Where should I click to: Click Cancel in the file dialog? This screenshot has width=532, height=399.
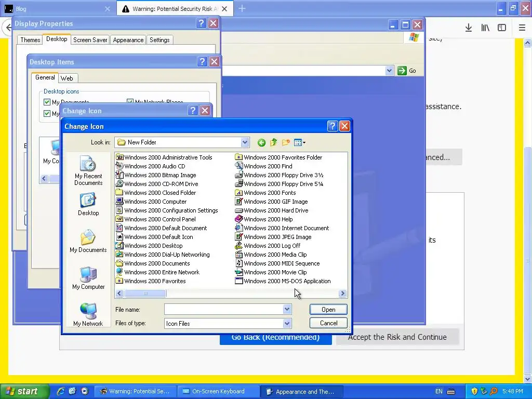328,323
